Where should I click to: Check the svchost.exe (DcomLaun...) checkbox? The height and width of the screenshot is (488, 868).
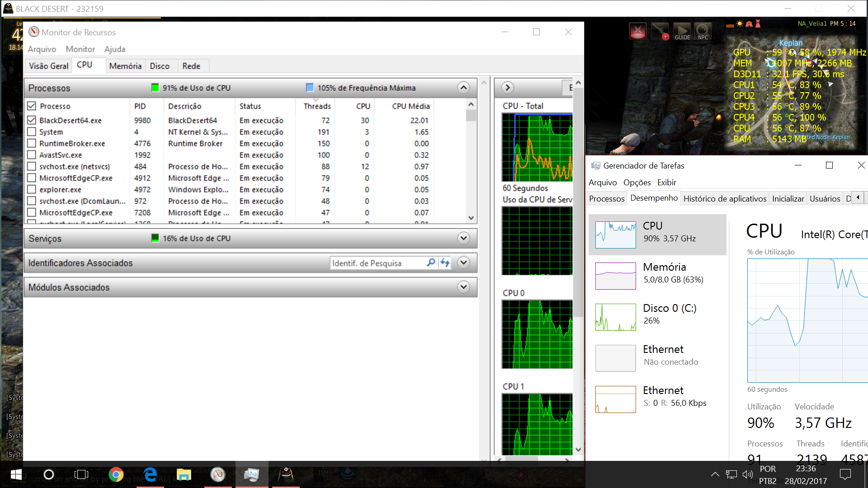click(x=32, y=201)
